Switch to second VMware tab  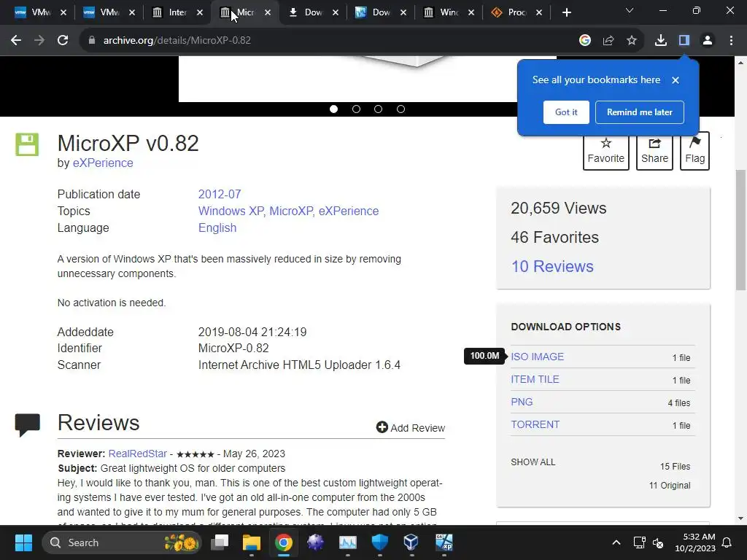point(109,13)
